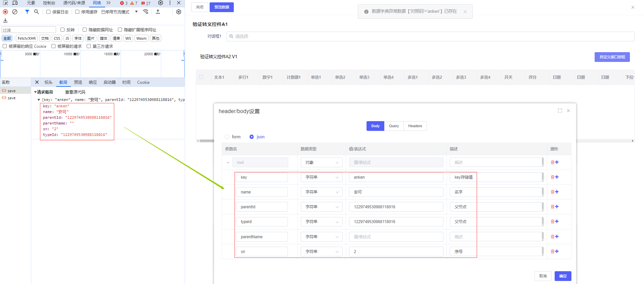Select the form radio option
Screen dimensions: 644x284
[227, 137]
